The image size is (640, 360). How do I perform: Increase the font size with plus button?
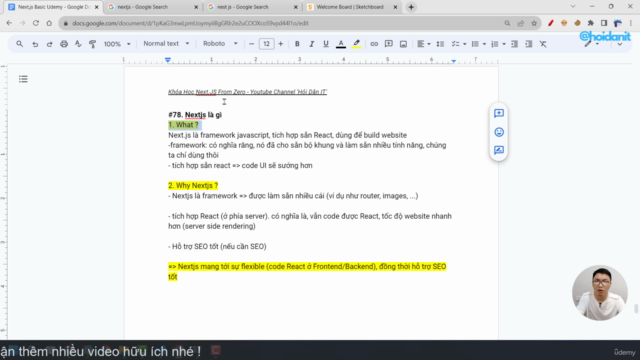pyautogui.click(x=280, y=44)
